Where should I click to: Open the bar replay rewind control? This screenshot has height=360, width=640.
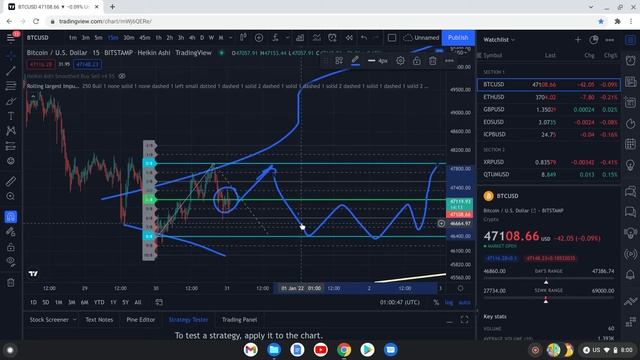[x=349, y=38]
